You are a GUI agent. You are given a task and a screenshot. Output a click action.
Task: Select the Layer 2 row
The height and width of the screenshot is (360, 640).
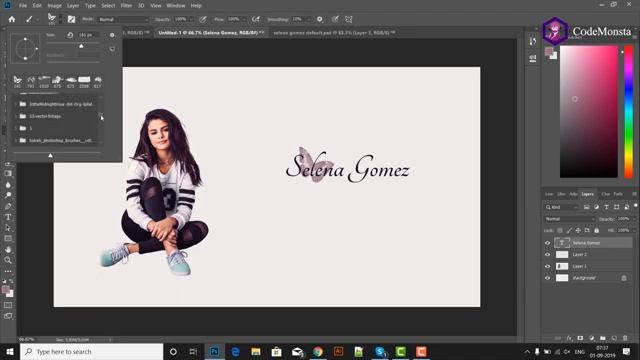(588, 254)
